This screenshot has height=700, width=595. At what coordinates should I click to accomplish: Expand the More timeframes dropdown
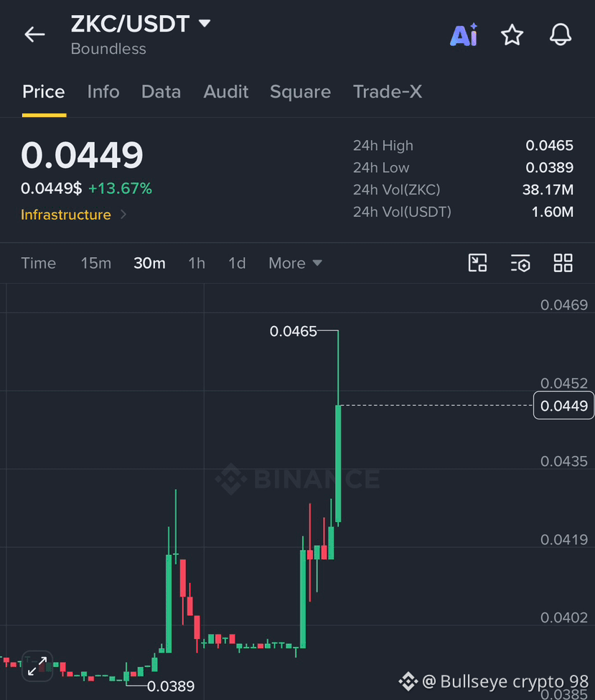(x=295, y=263)
